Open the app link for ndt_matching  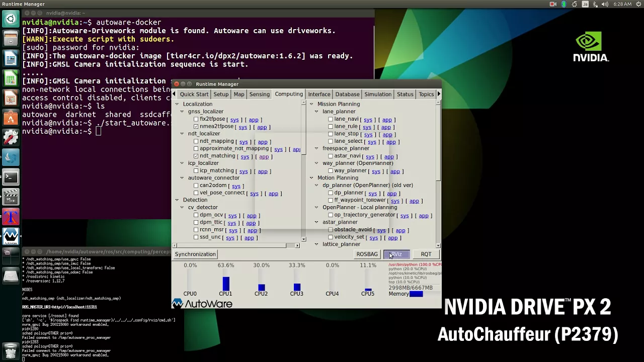(264, 157)
